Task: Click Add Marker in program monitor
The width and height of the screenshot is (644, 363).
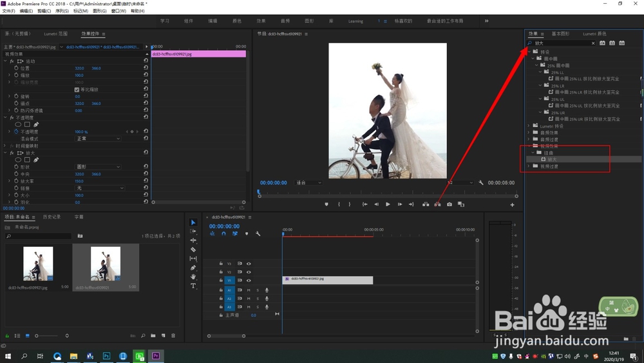Action: (x=327, y=204)
